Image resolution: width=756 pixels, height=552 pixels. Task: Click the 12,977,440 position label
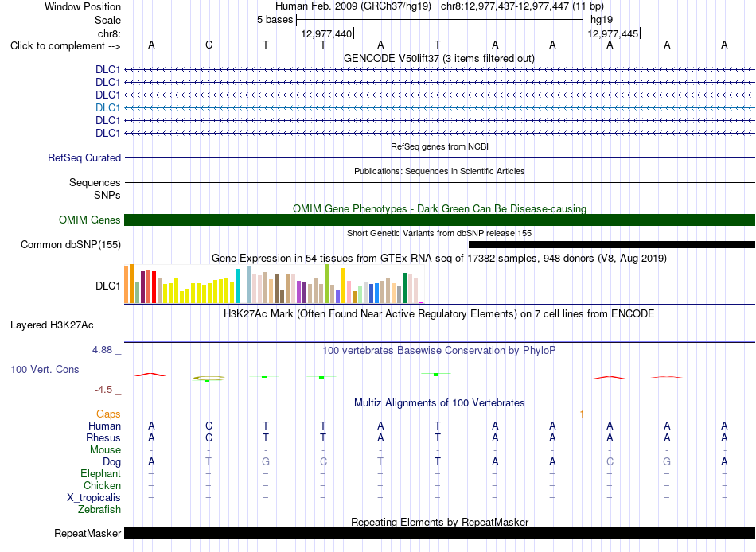[x=326, y=33]
